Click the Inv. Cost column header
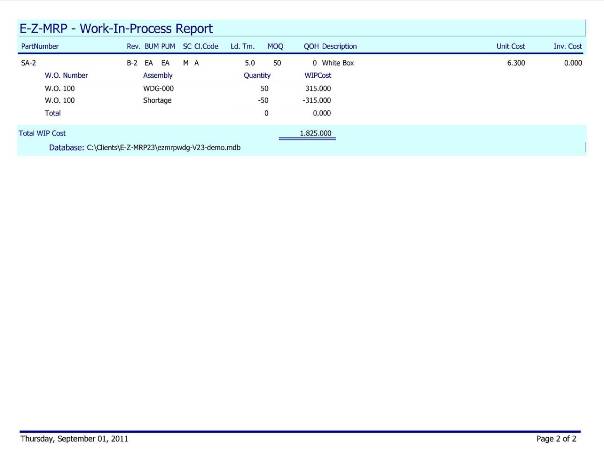 tap(567, 47)
